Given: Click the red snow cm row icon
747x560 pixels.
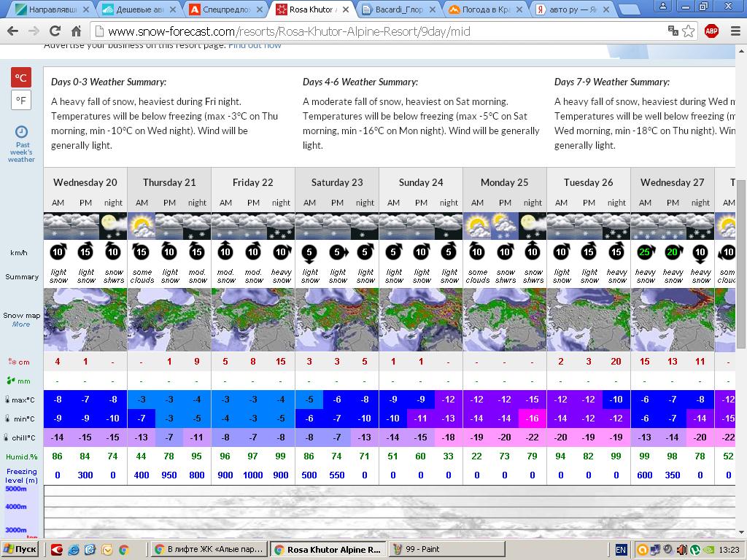Looking at the screenshot, I should 12,362.
